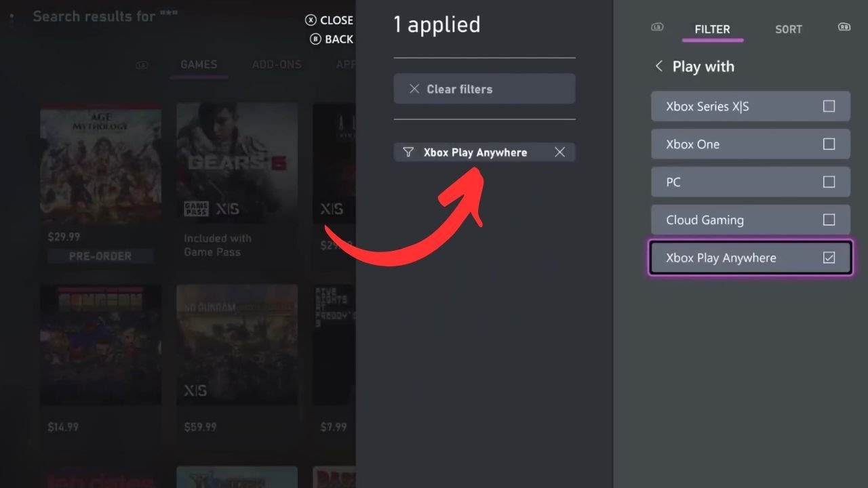Click the Clear filters button
The height and width of the screenshot is (488, 868).
[x=484, y=89]
